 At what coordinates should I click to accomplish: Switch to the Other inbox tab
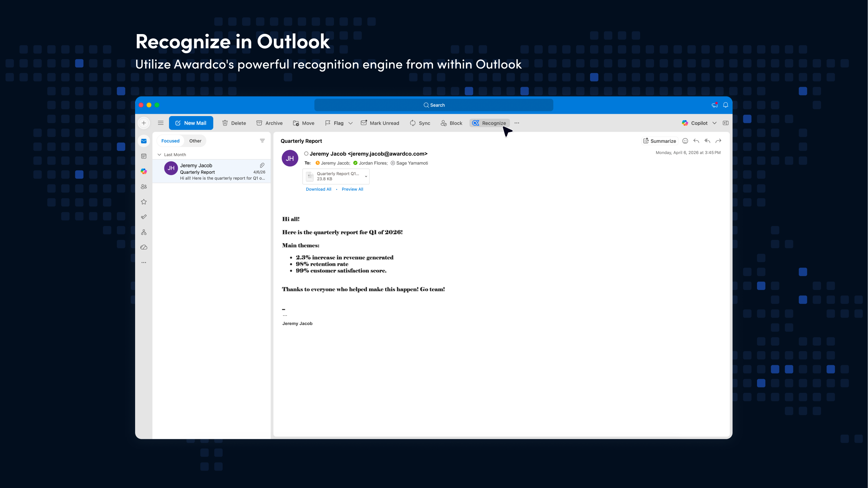(195, 141)
